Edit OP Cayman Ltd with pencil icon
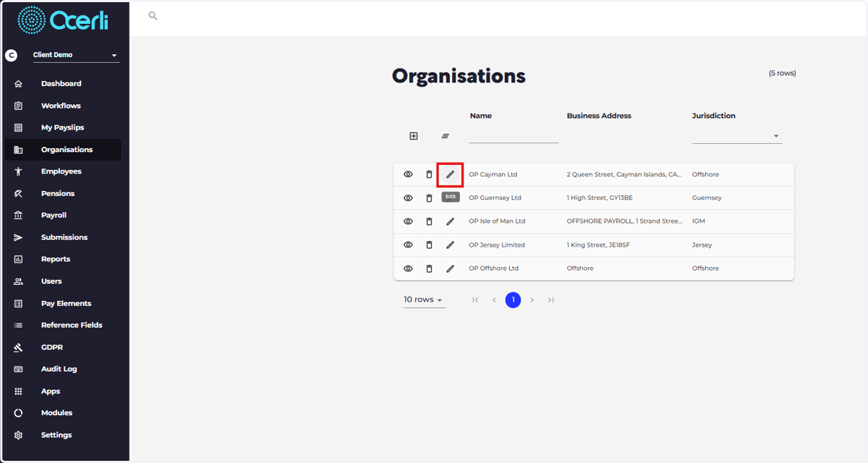This screenshot has height=463, width=868. (450, 174)
